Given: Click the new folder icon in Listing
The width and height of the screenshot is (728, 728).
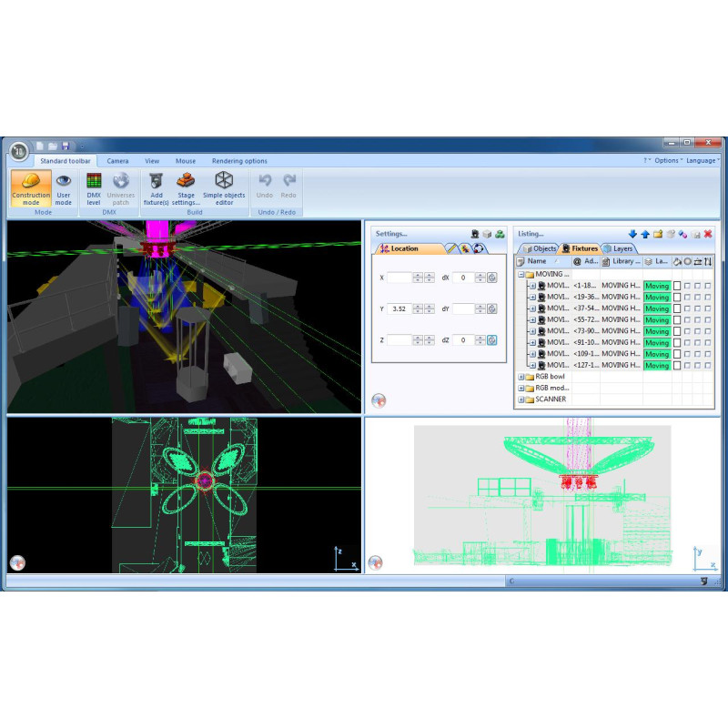Looking at the screenshot, I should click(x=657, y=234).
